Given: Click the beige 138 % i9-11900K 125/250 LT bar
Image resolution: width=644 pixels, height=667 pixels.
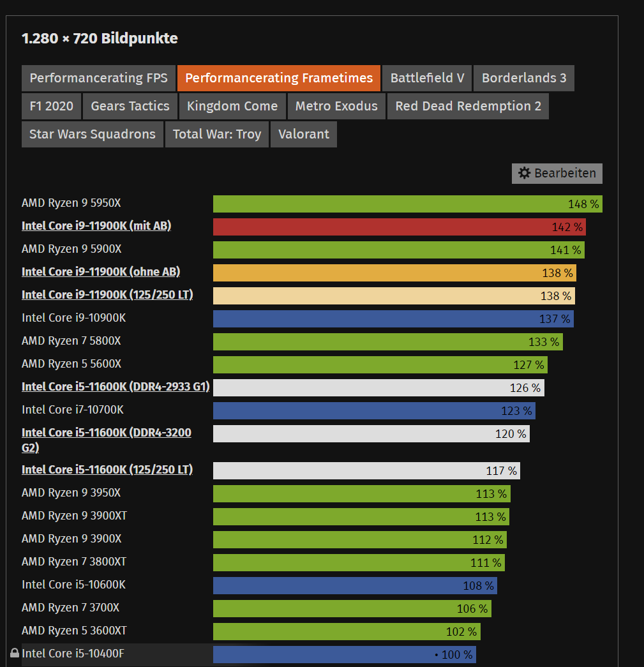Looking at the screenshot, I should [x=394, y=296].
